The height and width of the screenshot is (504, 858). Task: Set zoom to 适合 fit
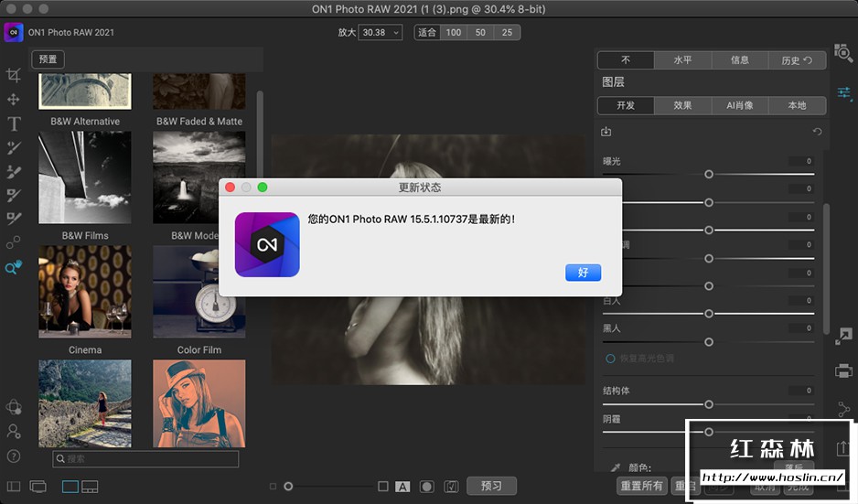click(x=427, y=32)
